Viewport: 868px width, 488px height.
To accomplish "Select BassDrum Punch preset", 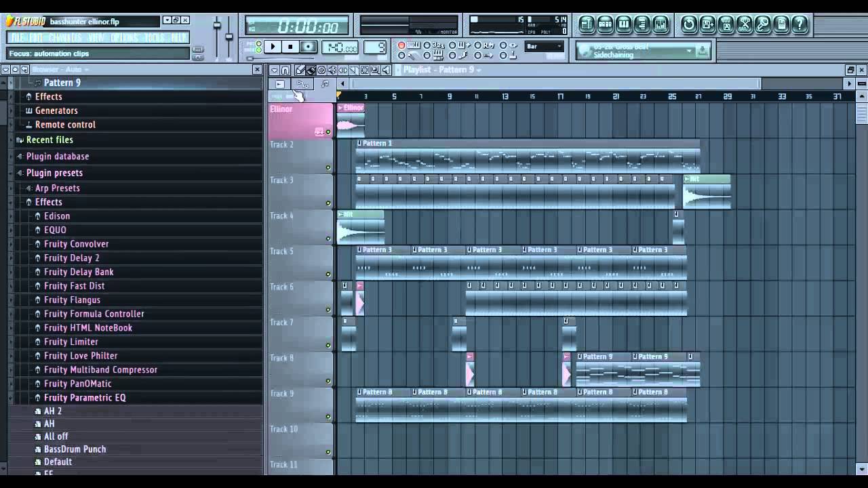I will [x=75, y=449].
